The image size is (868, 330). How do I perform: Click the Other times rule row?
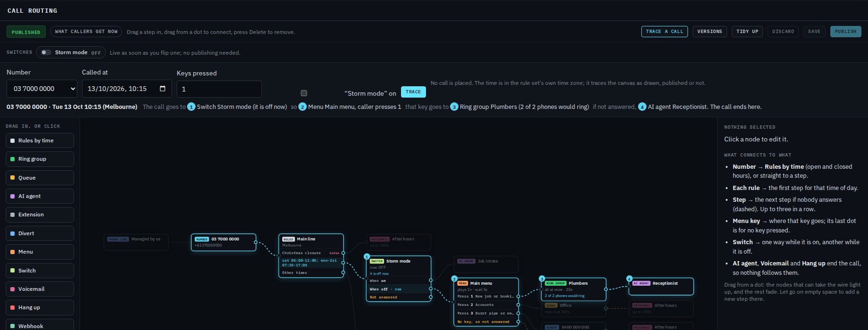coord(311,273)
